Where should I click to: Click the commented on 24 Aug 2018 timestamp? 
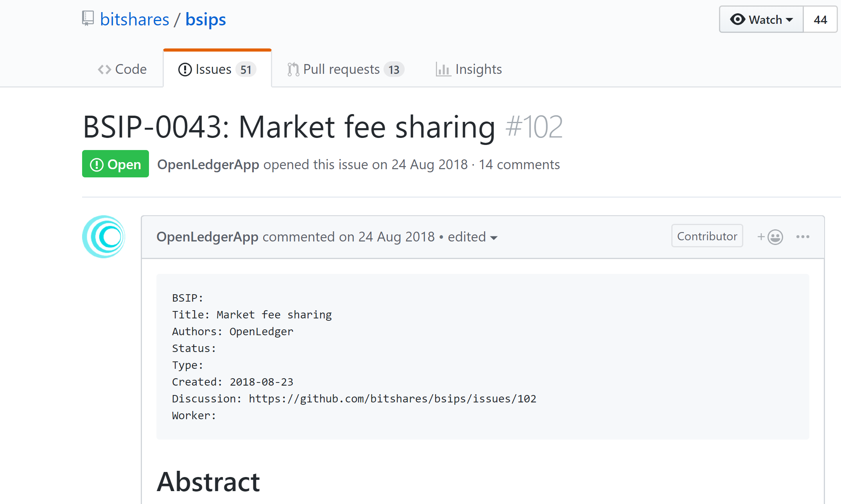348,237
